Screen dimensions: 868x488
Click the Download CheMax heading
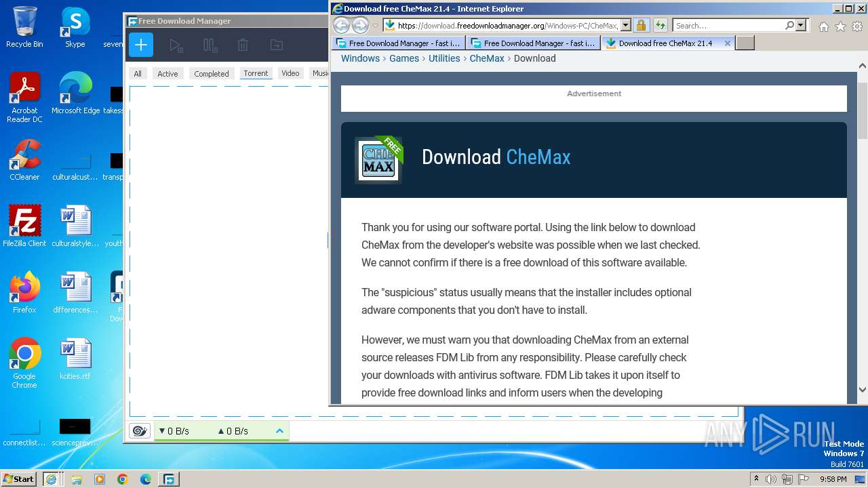click(x=496, y=157)
